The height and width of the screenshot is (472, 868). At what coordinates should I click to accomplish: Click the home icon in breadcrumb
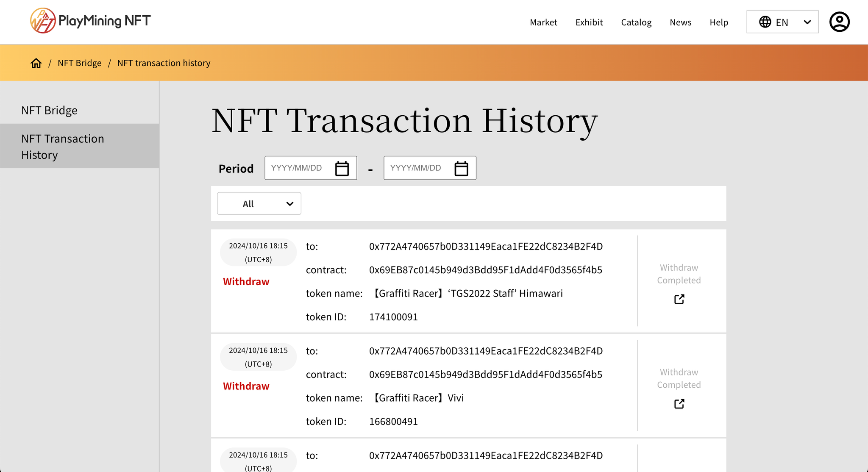pos(36,63)
